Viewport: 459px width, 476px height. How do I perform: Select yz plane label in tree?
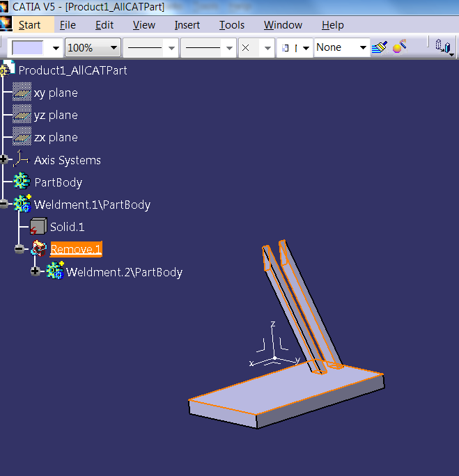click(56, 116)
